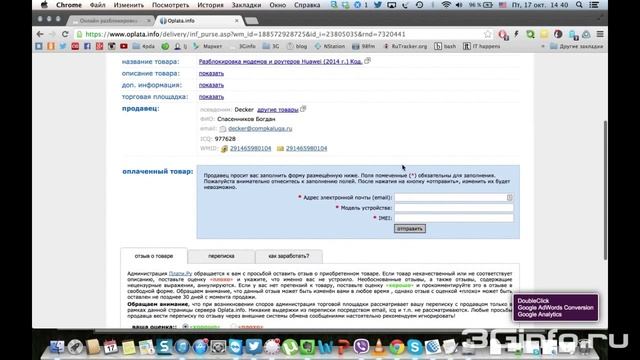Click the 'отправить' submit button
Image resolution: width=640 pixels, height=360 pixels.
[410, 229]
